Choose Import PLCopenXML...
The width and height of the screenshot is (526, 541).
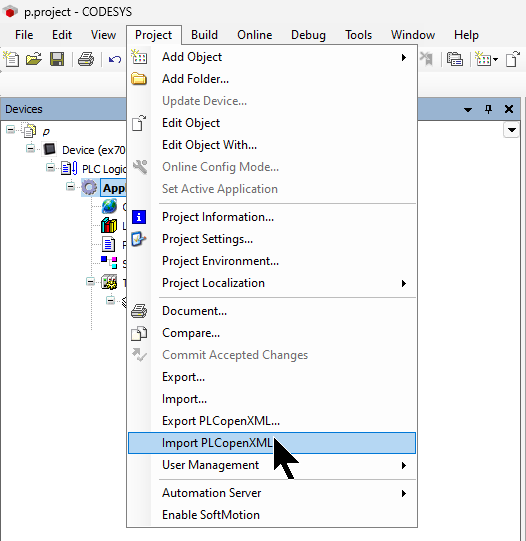pos(272,443)
